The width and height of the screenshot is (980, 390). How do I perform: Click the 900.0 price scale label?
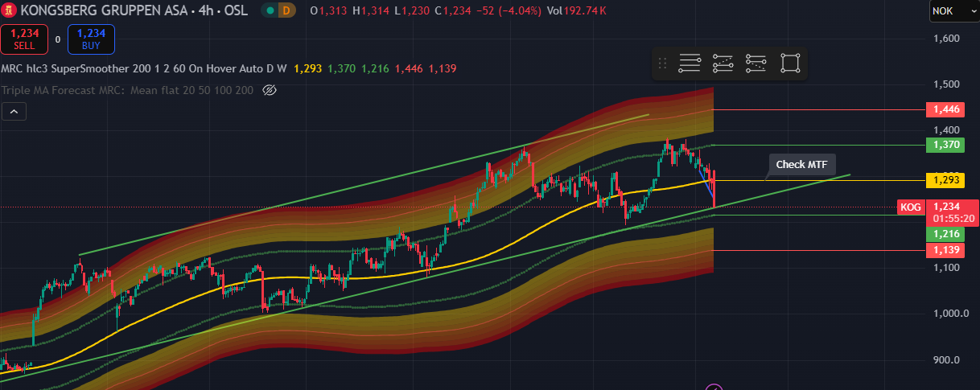[947, 359]
